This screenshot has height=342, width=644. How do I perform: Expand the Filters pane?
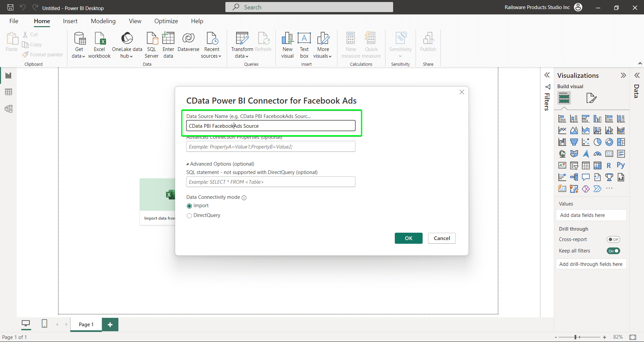[x=547, y=75]
